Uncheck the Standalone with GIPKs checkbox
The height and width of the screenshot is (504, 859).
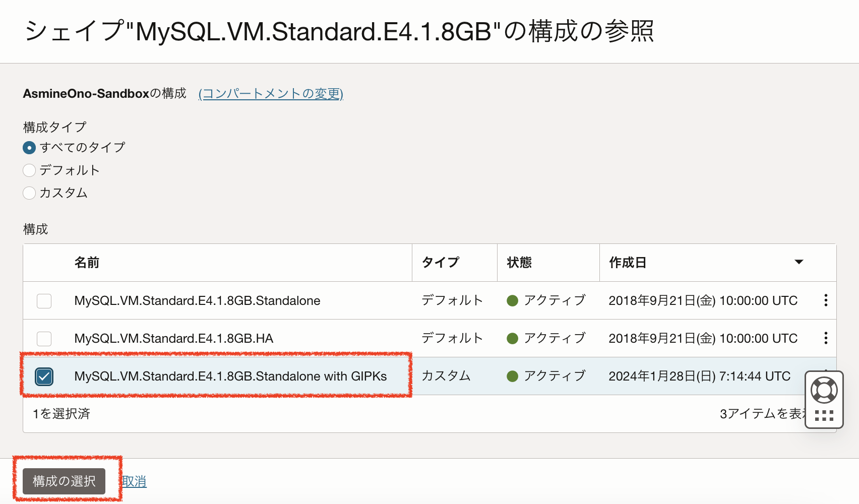click(44, 376)
